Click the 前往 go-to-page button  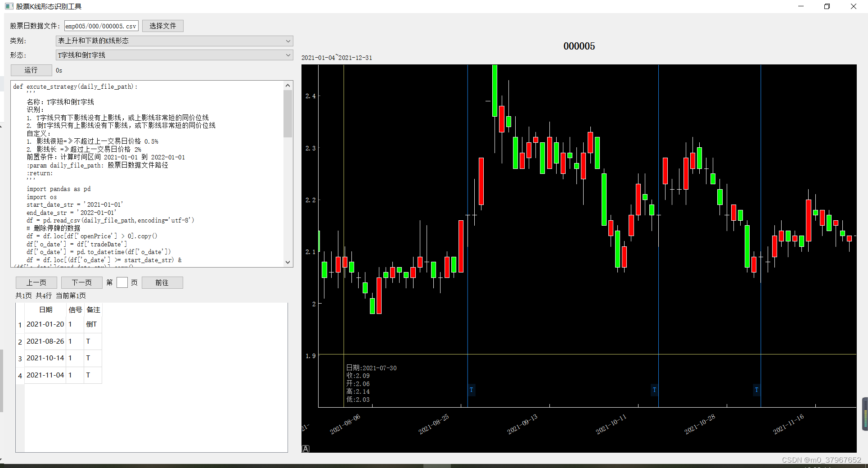162,282
